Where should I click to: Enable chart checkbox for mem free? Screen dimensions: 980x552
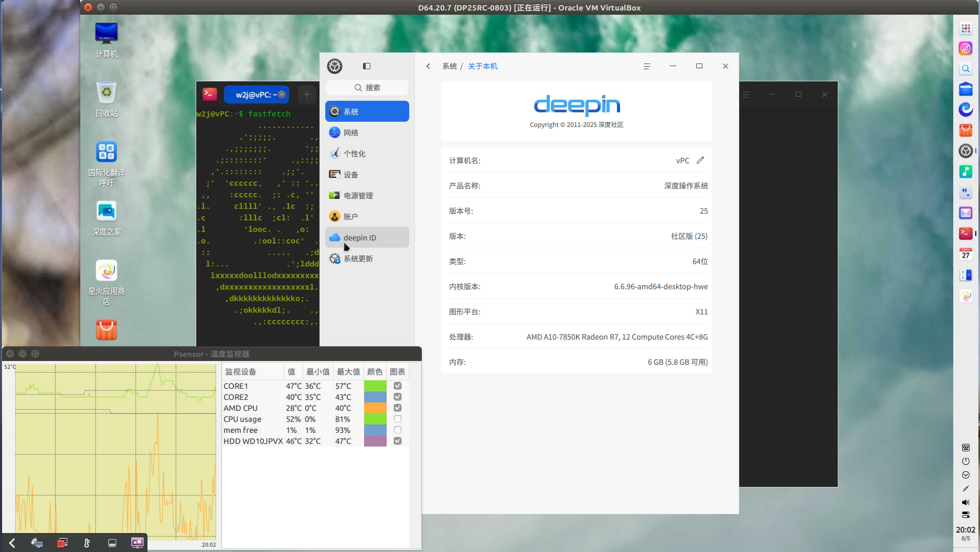pyautogui.click(x=398, y=430)
